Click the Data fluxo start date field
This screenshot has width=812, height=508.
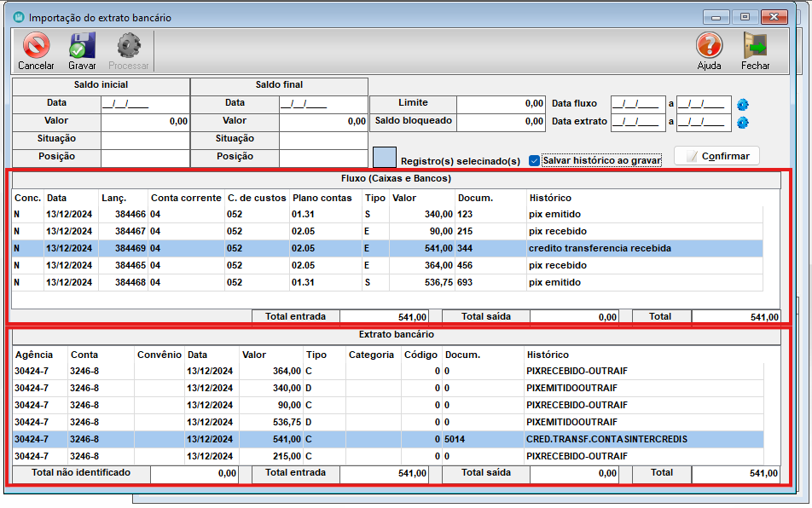635,104
